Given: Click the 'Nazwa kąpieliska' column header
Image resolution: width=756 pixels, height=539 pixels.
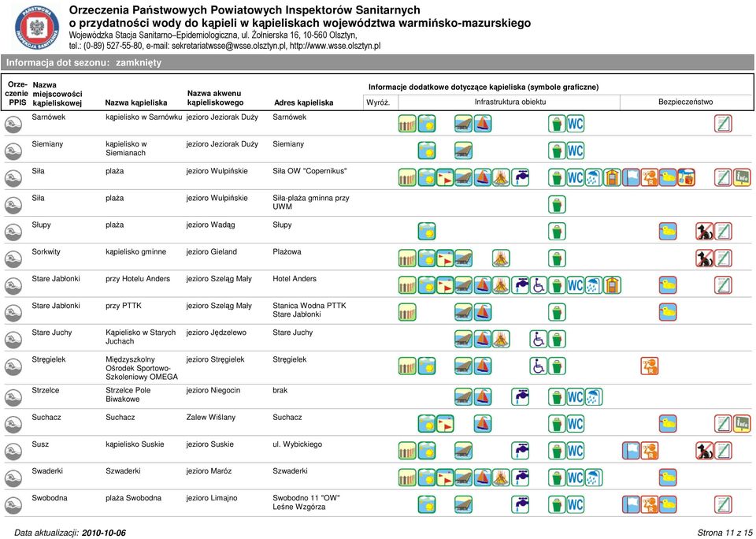Looking at the screenshot, I should coord(136,102).
